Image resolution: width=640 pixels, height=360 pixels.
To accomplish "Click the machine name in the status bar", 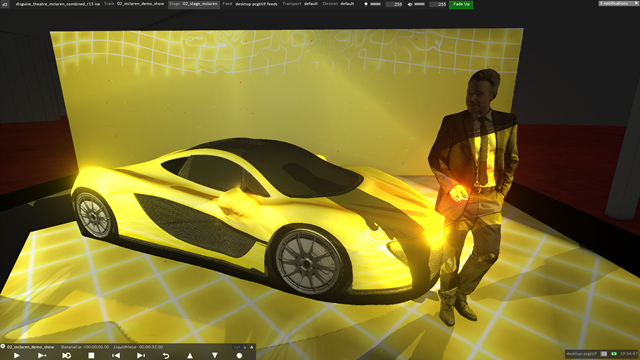I will (x=581, y=353).
